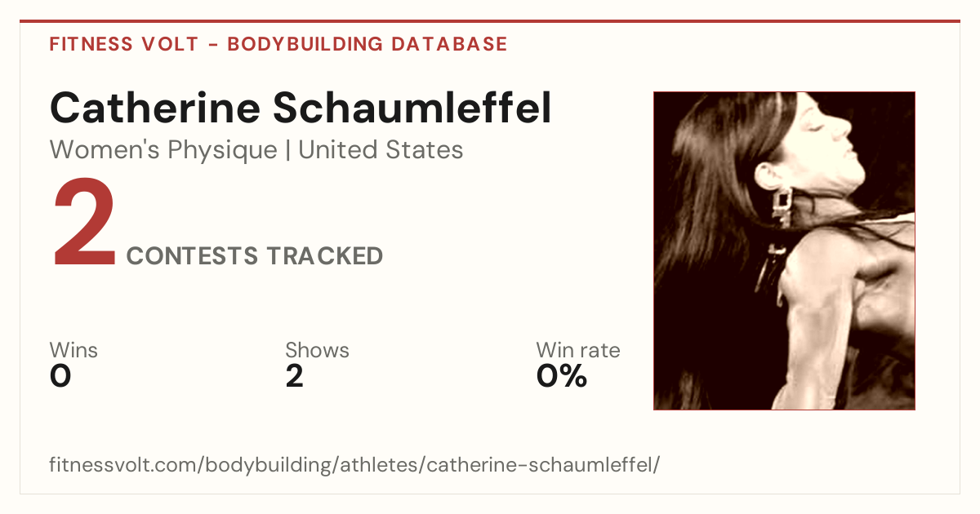Click the 0% win rate value
Viewport: 980px width, 514px height.
click(562, 376)
